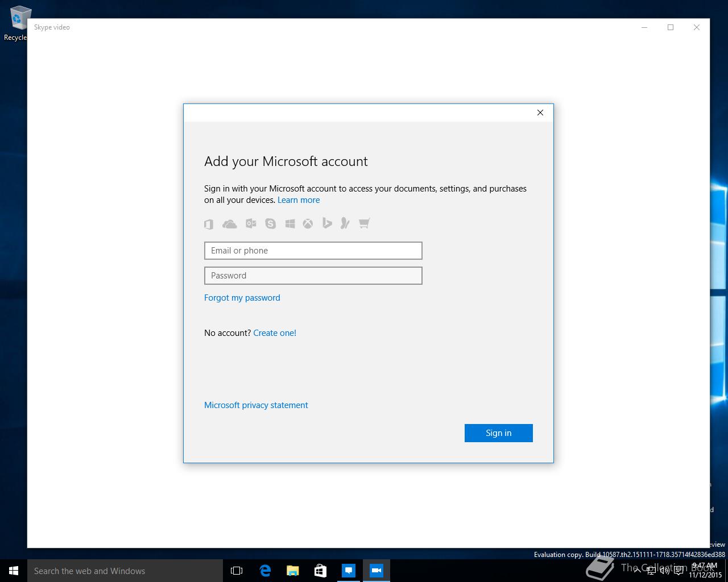Click the Skype icon in service row

pyautogui.click(x=270, y=223)
